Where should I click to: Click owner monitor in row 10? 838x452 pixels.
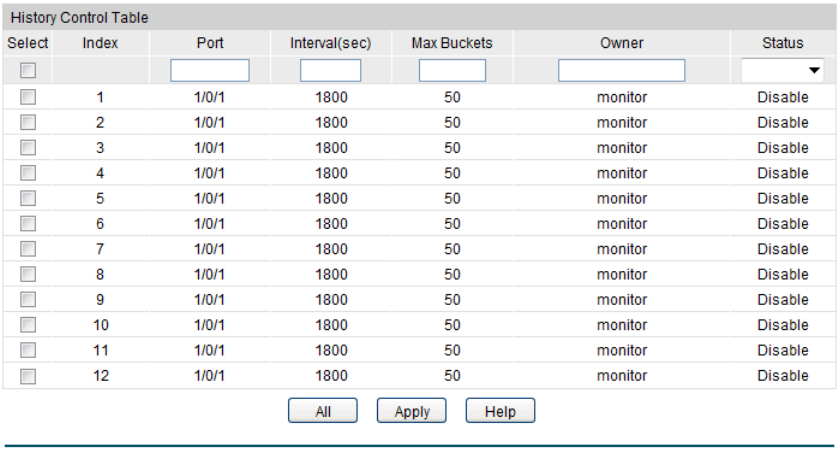coord(622,325)
